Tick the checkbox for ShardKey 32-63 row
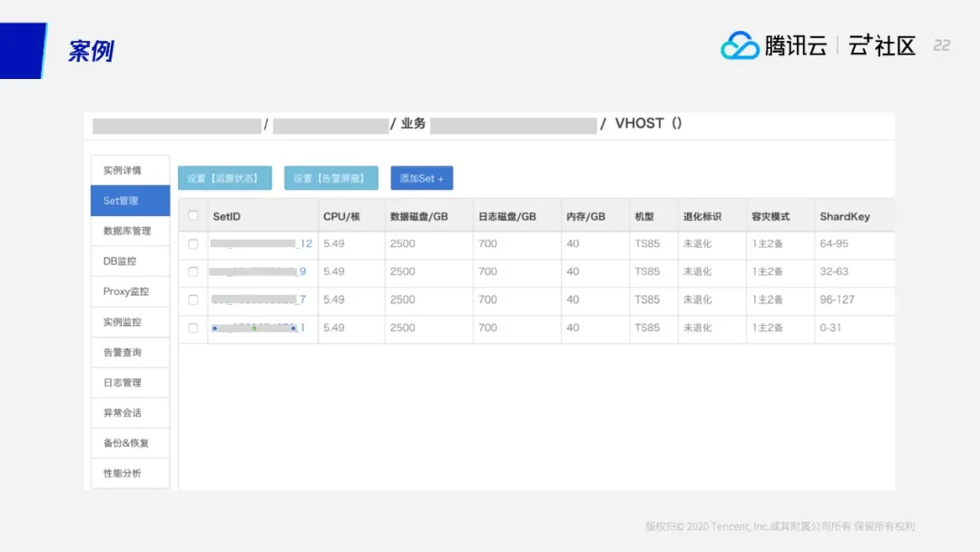 [x=193, y=271]
